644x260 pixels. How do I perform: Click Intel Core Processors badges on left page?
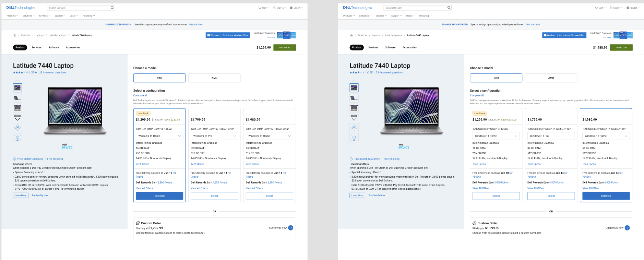point(286,35)
